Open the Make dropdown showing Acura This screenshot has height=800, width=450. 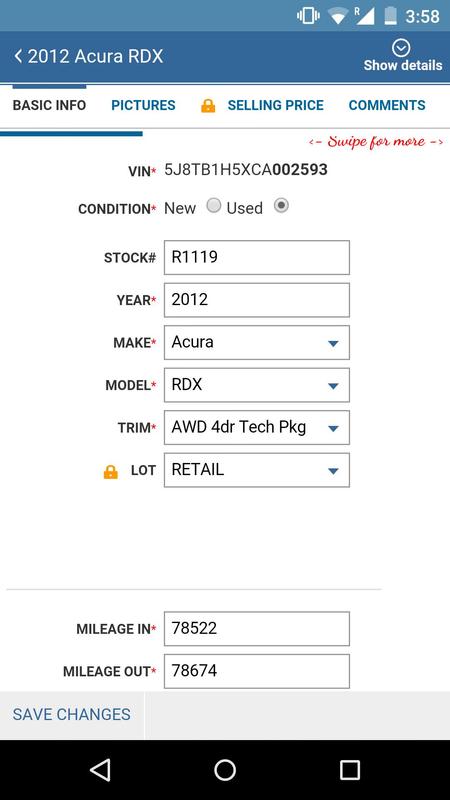(257, 342)
